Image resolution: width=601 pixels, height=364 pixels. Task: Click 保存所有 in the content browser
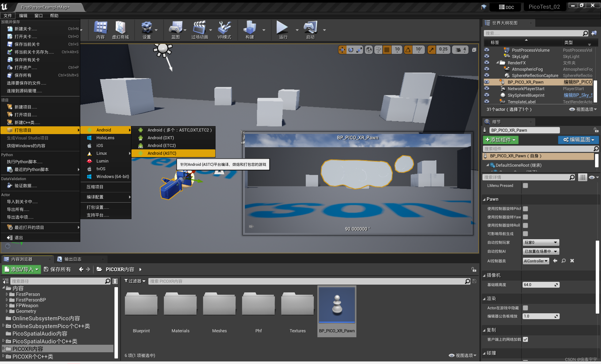click(x=57, y=269)
